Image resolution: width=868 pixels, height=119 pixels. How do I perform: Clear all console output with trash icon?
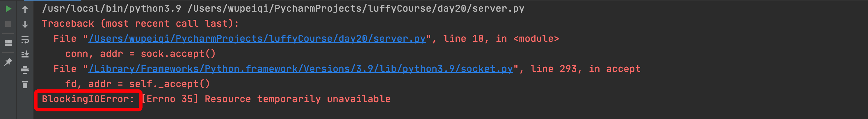click(x=25, y=84)
